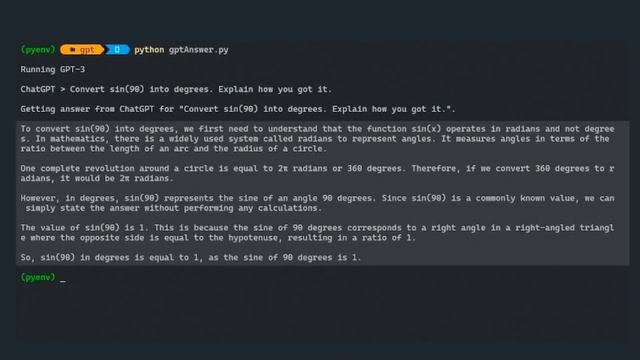The image size is (640, 360).
Task: Select the gpt directory label in prompt
Action: tap(87, 50)
